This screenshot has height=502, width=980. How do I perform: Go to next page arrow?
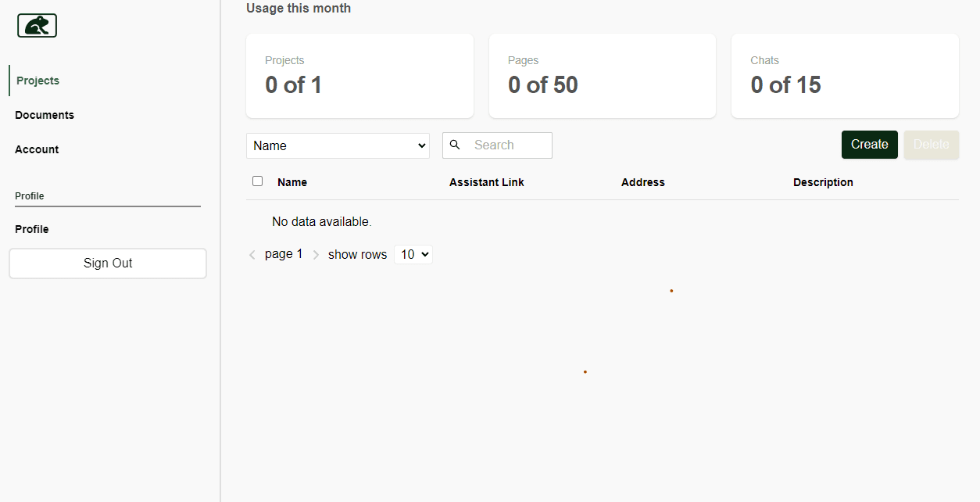click(316, 255)
